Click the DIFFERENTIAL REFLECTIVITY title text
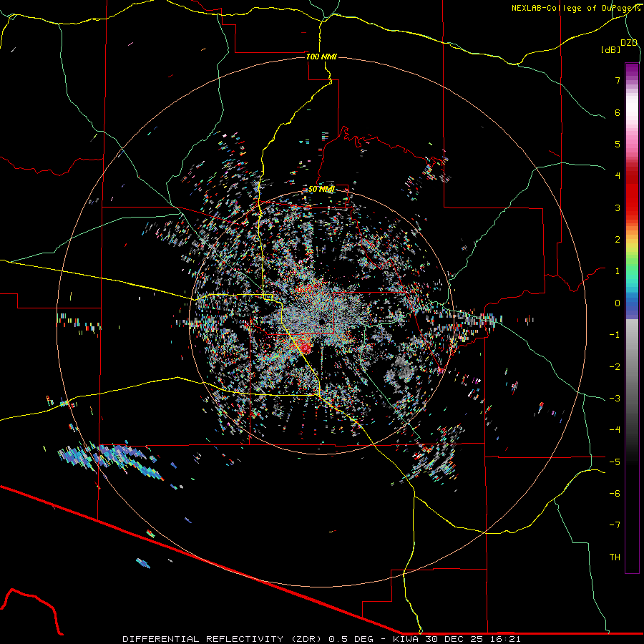644x644 pixels. click(x=203, y=639)
